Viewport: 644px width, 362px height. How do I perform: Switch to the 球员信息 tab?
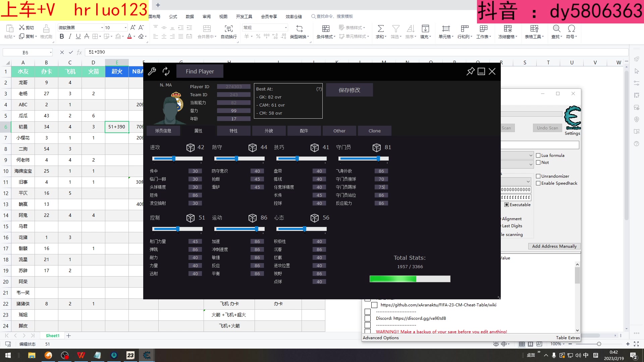point(163,131)
